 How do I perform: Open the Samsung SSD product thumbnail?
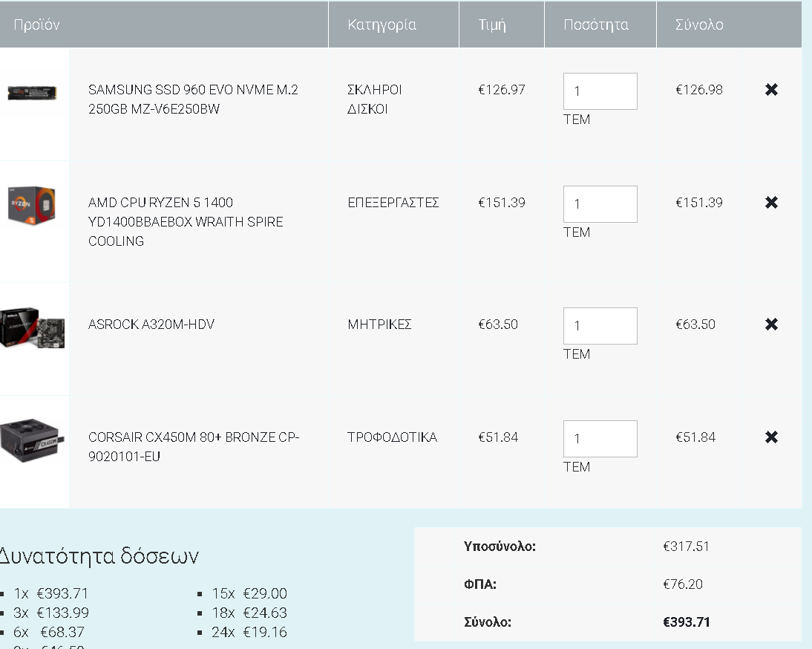(32, 94)
